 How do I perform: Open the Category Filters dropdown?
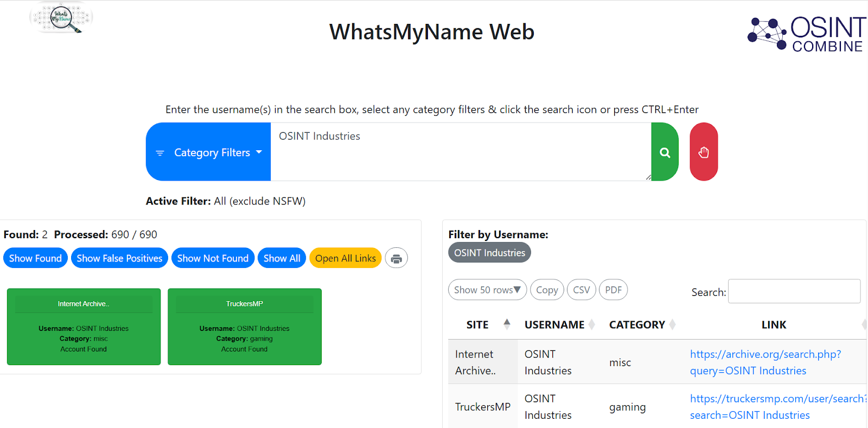click(208, 152)
